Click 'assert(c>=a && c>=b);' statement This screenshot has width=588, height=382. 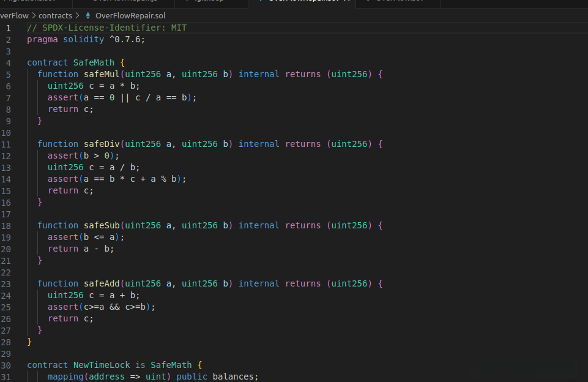pyautogui.click(x=101, y=307)
